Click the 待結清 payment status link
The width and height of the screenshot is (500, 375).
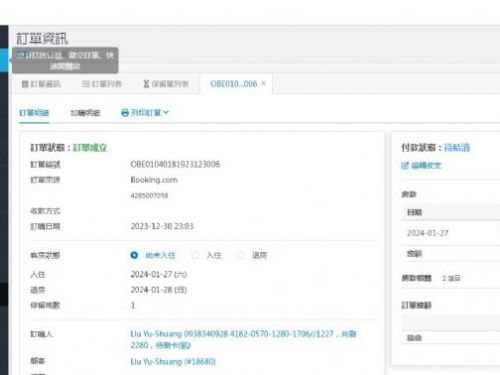point(457,148)
